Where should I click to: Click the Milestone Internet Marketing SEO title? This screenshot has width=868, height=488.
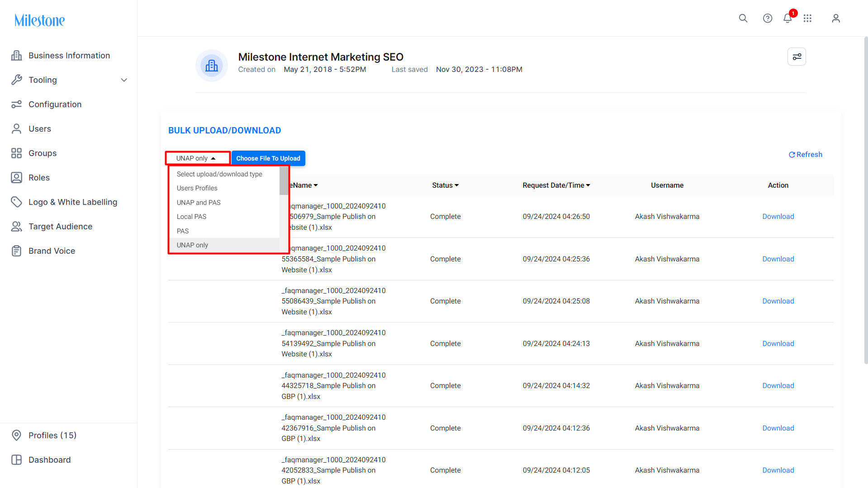point(321,57)
